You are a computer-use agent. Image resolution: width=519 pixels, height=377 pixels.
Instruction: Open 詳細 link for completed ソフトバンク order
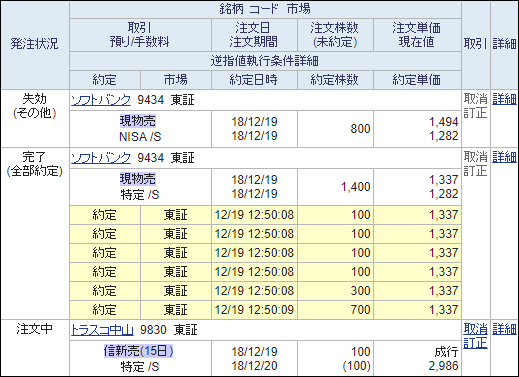click(504, 157)
